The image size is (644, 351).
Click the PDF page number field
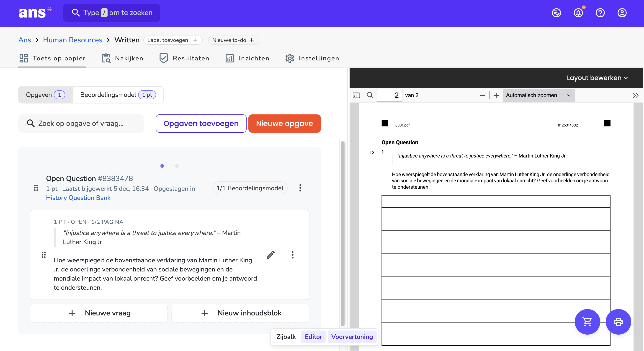point(389,95)
